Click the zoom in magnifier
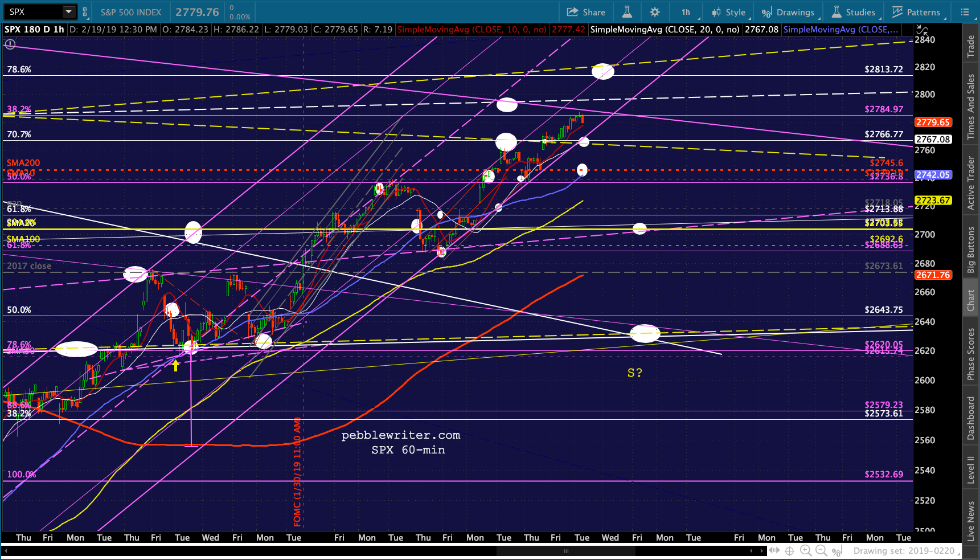Viewport: 980px width, 560px height. point(805,551)
